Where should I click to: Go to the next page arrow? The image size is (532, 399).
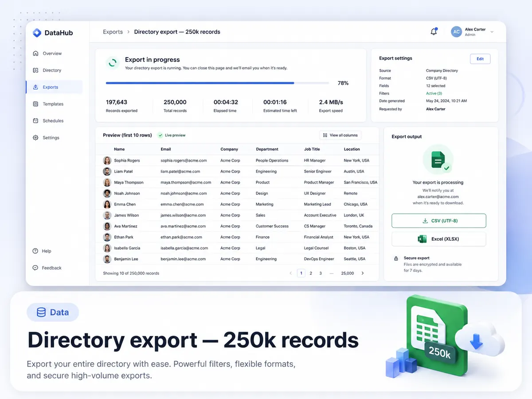coord(363,273)
